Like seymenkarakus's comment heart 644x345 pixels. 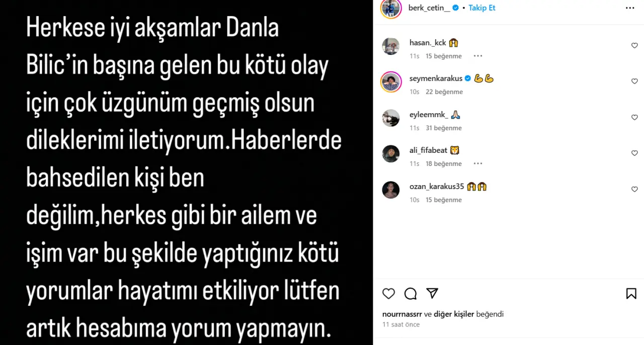click(x=634, y=81)
